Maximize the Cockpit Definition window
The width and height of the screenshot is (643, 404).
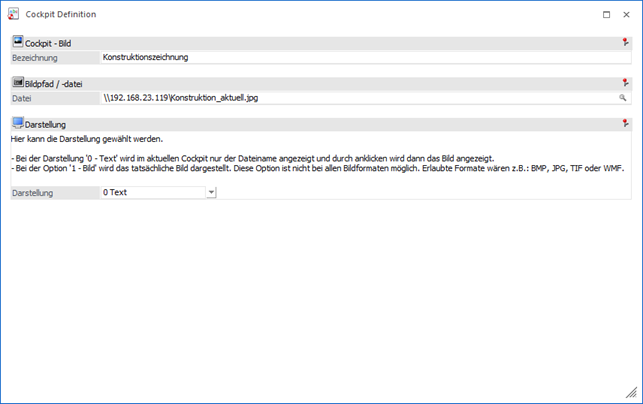pos(606,15)
